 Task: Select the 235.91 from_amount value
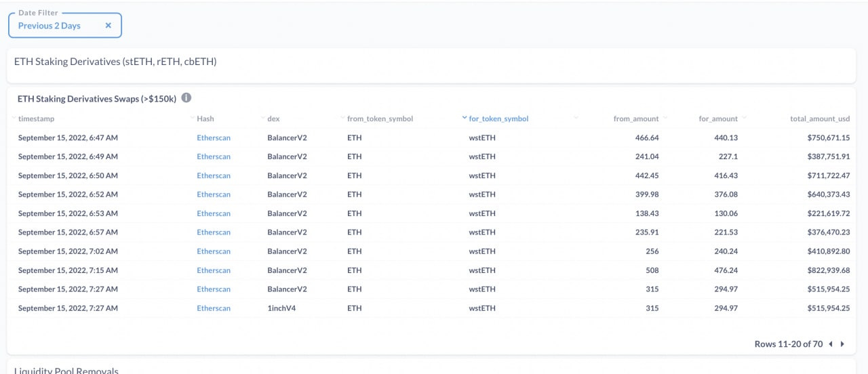coord(646,232)
